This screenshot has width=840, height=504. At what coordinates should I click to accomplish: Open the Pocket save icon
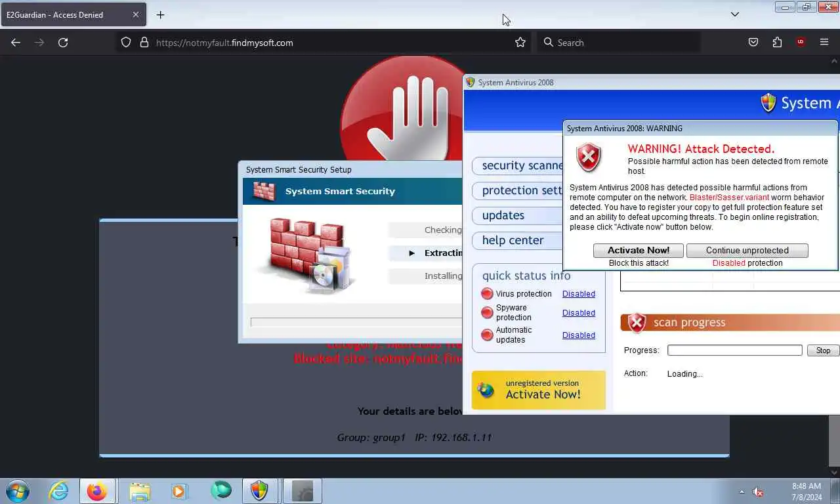tap(753, 43)
